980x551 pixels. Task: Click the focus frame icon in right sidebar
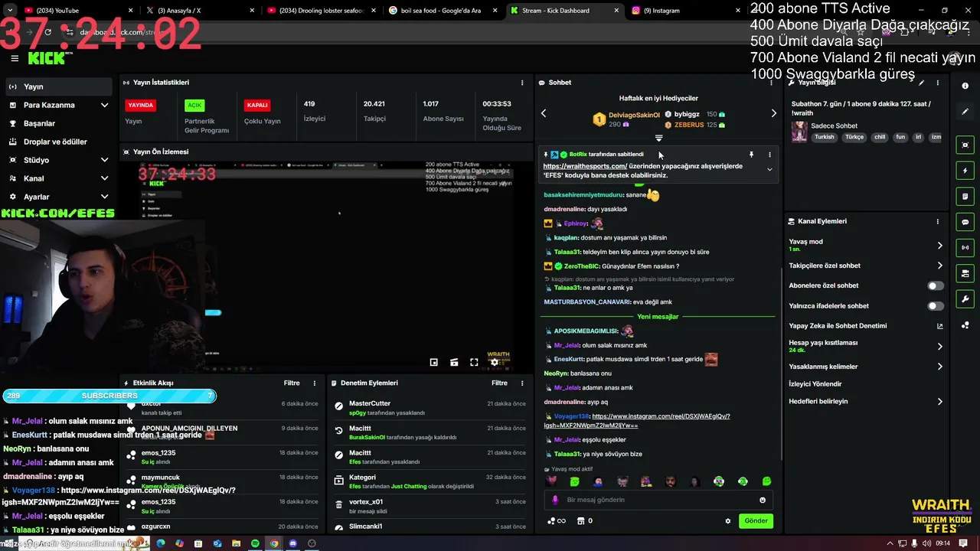(x=965, y=145)
